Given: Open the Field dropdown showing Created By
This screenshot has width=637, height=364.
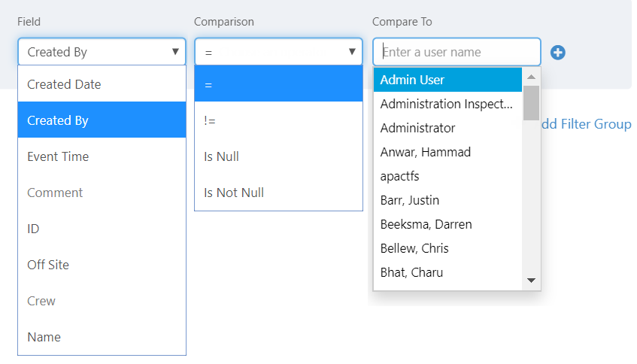Looking at the screenshot, I should [x=102, y=52].
